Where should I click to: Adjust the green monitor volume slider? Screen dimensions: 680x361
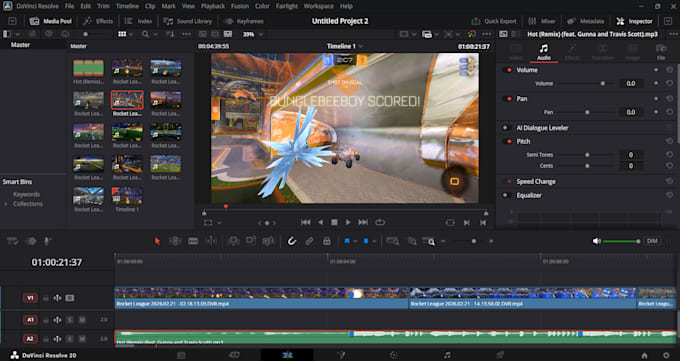click(621, 241)
